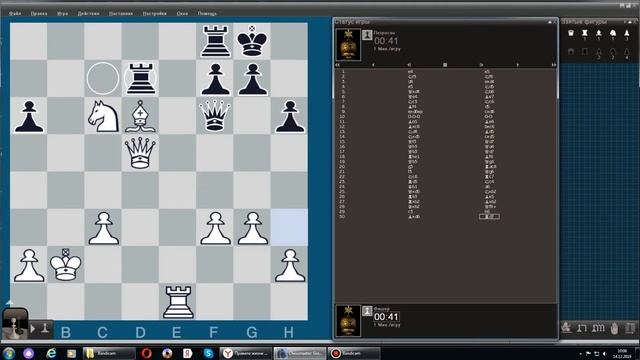Select the white queen on d5
This screenshot has height=360, width=640.
tap(140, 153)
